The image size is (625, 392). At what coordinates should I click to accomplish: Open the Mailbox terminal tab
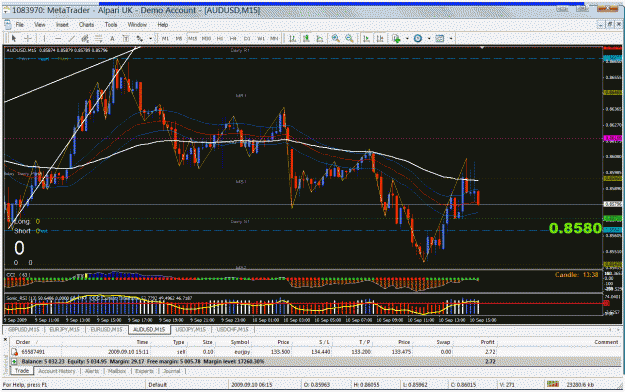(117, 371)
